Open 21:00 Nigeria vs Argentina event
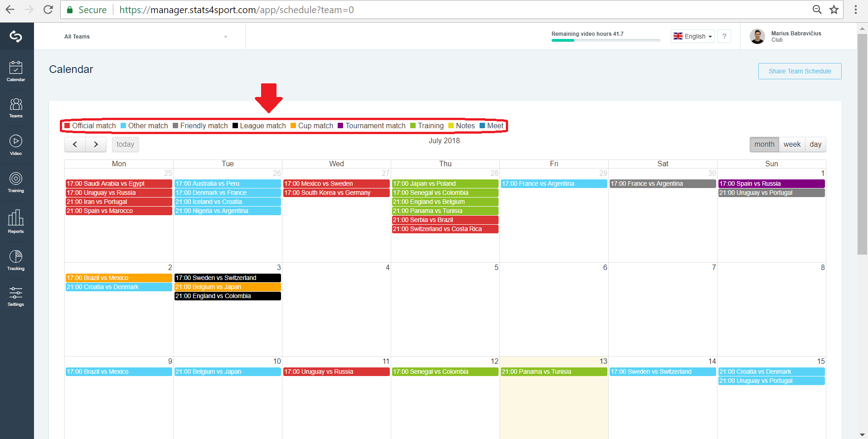Viewport: 868px width, 439px height. (x=228, y=211)
